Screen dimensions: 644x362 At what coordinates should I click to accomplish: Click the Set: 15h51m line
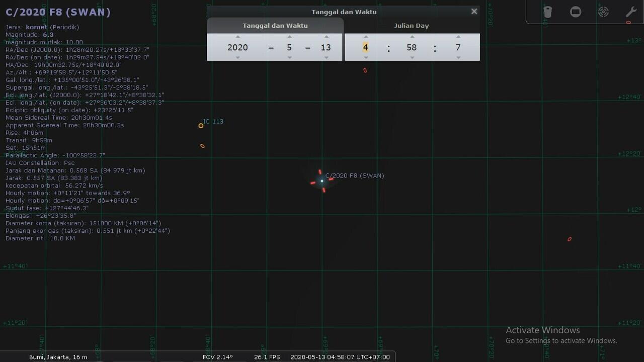[26, 148]
